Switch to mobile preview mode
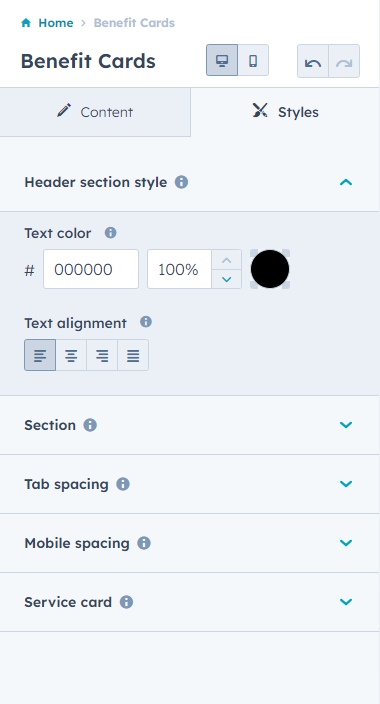Image resolution: width=380 pixels, height=704 pixels. pyautogui.click(x=253, y=60)
